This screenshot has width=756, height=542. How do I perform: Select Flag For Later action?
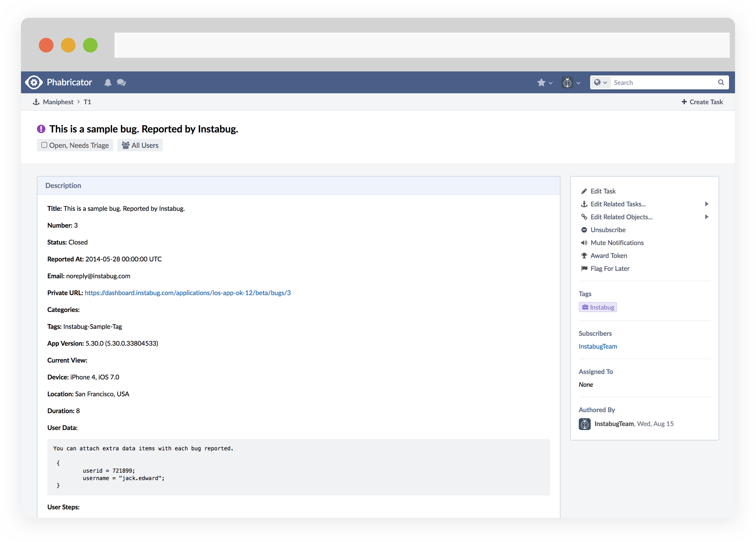(x=610, y=269)
